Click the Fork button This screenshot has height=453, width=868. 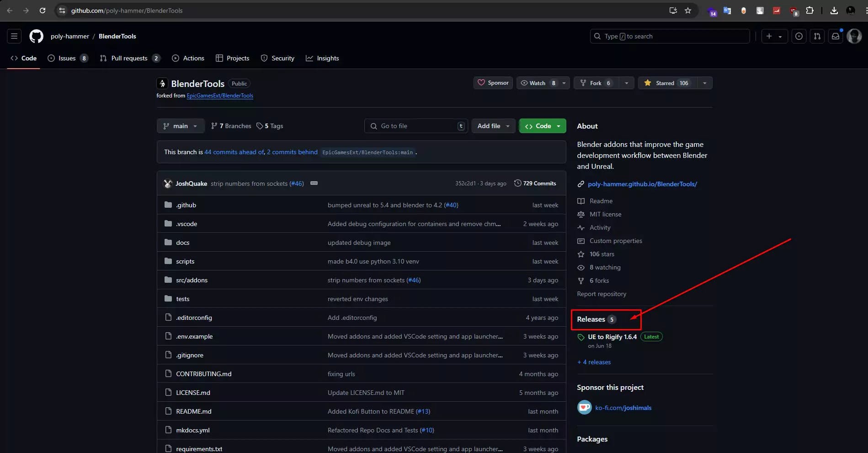pyautogui.click(x=596, y=83)
